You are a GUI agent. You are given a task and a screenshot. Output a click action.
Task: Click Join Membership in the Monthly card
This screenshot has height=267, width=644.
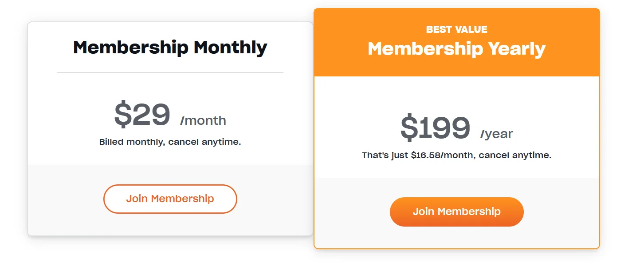click(170, 199)
